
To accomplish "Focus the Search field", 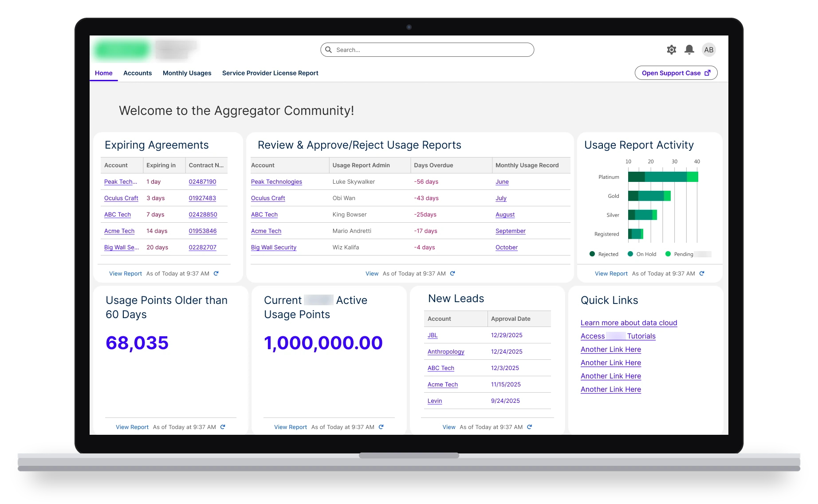I will [x=427, y=50].
